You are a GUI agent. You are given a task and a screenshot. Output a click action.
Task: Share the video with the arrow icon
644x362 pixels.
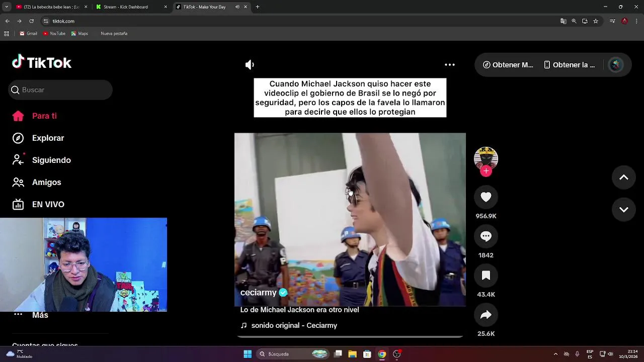[486, 315]
